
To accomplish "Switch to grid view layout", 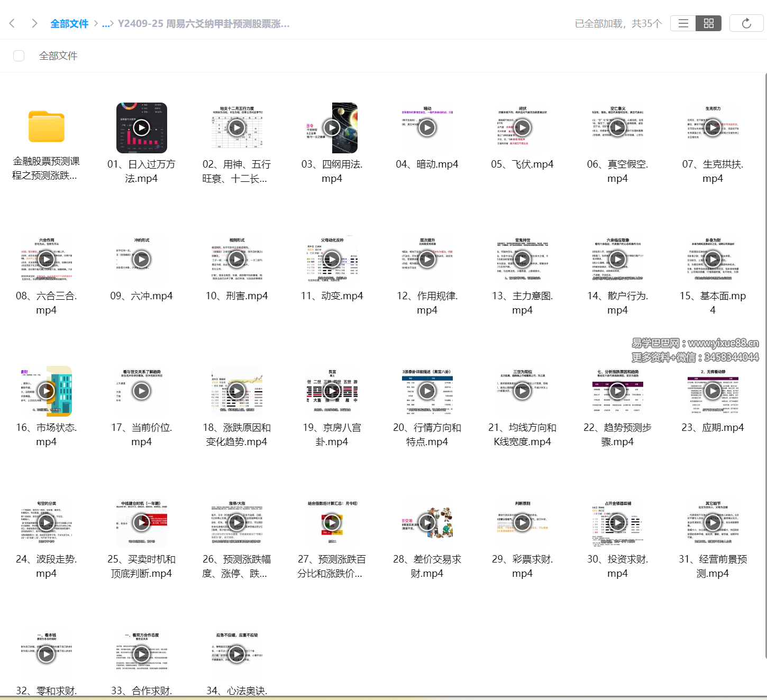I will (708, 23).
